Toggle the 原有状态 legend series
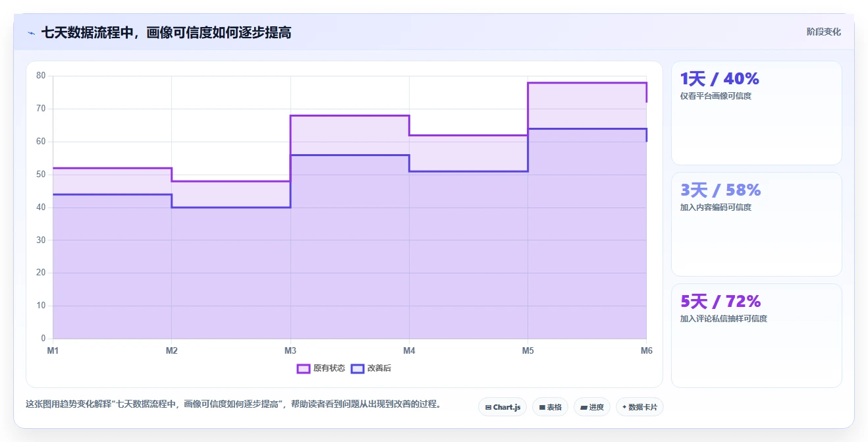 [321, 368]
